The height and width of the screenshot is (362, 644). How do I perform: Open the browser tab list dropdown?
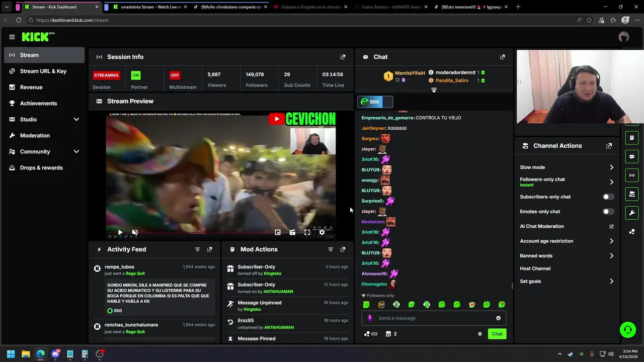tap(7, 7)
